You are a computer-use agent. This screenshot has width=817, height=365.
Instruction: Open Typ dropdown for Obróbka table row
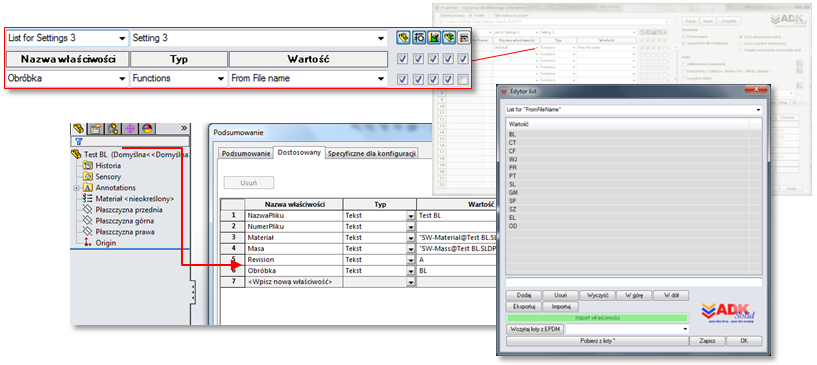411,271
